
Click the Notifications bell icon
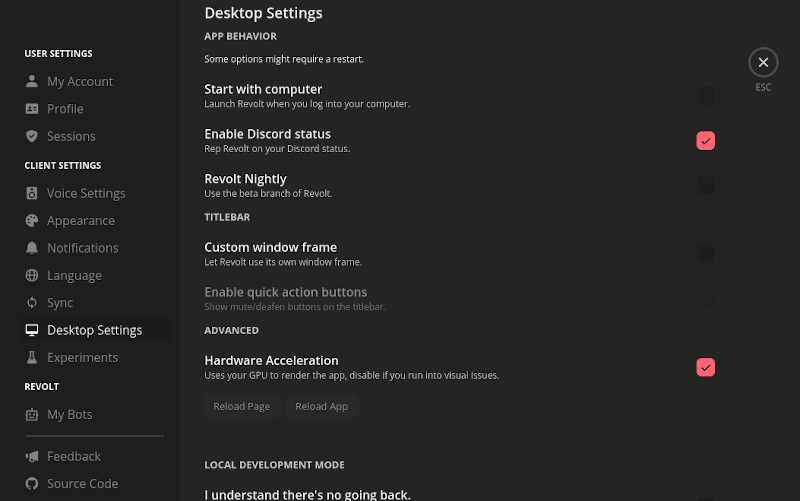point(32,248)
